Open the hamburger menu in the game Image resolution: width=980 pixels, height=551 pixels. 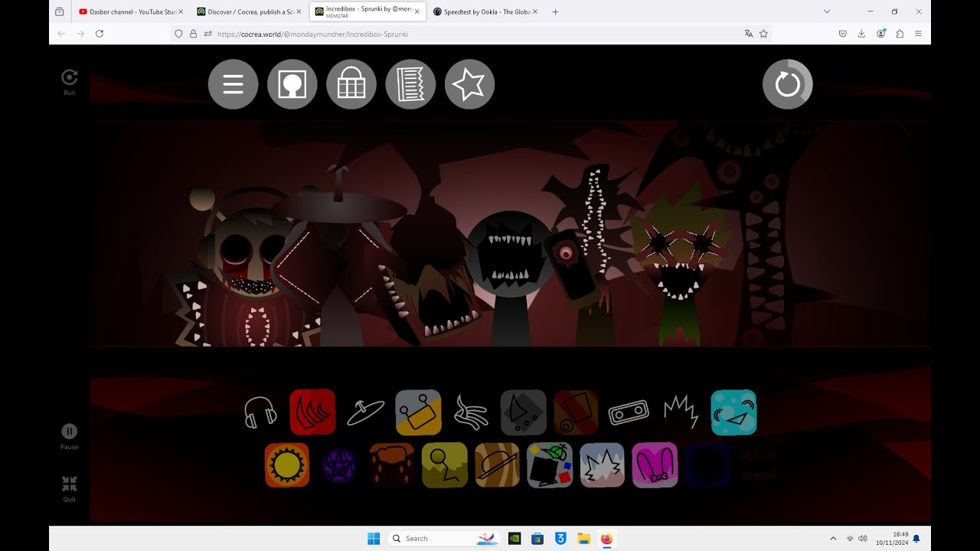(x=233, y=84)
